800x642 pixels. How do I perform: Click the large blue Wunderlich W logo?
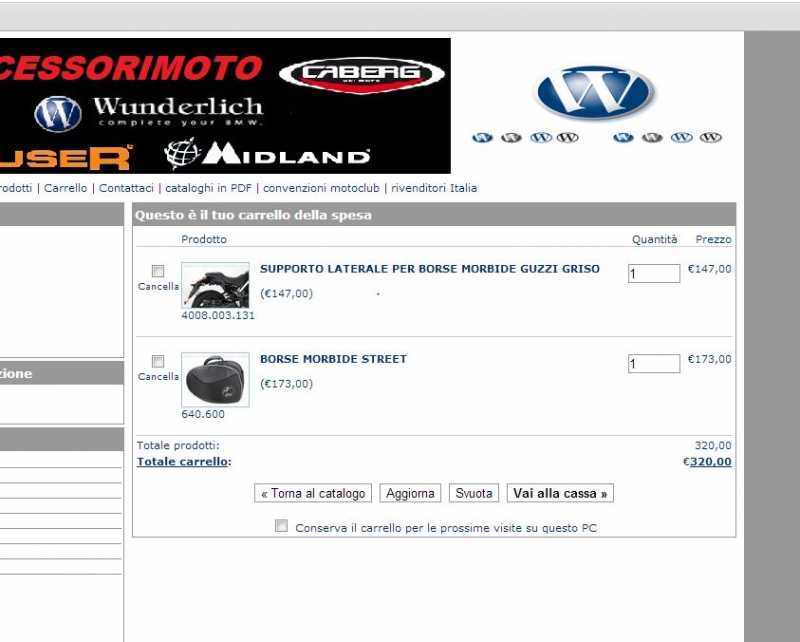(x=595, y=92)
